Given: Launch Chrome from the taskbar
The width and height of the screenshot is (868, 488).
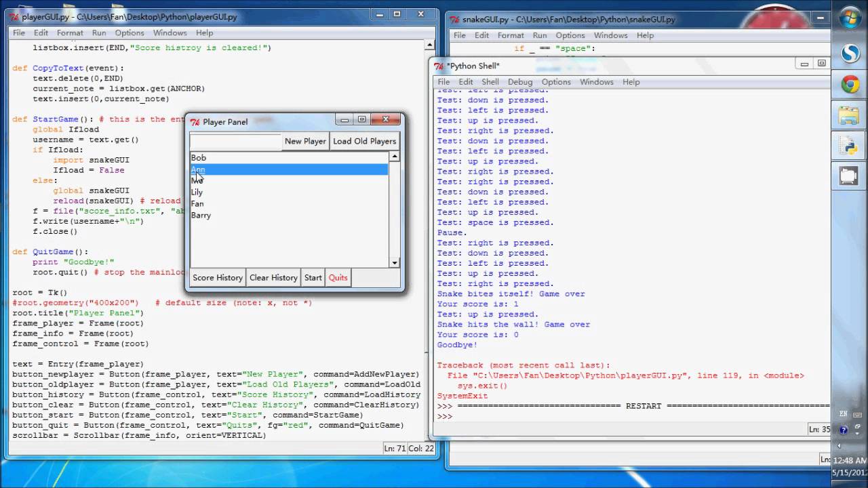Looking at the screenshot, I should pyautogui.click(x=850, y=85).
